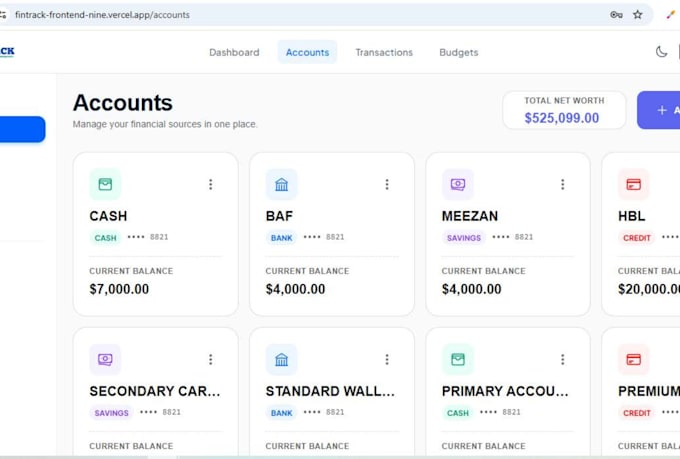Bookmark this page with star icon

(x=638, y=15)
